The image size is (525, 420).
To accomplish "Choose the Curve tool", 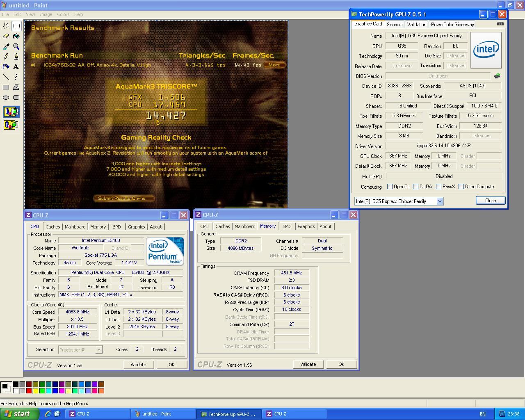I will 16,77.
